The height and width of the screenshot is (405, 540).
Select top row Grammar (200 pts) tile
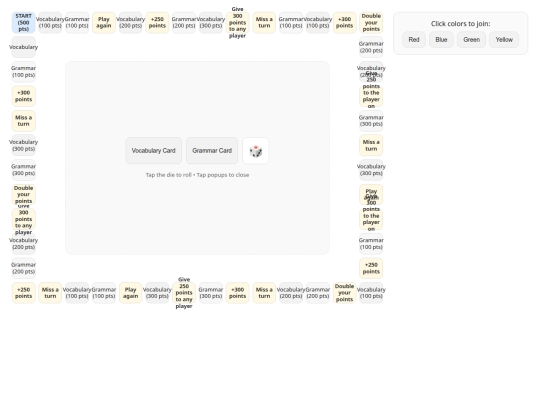pyautogui.click(x=184, y=23)
